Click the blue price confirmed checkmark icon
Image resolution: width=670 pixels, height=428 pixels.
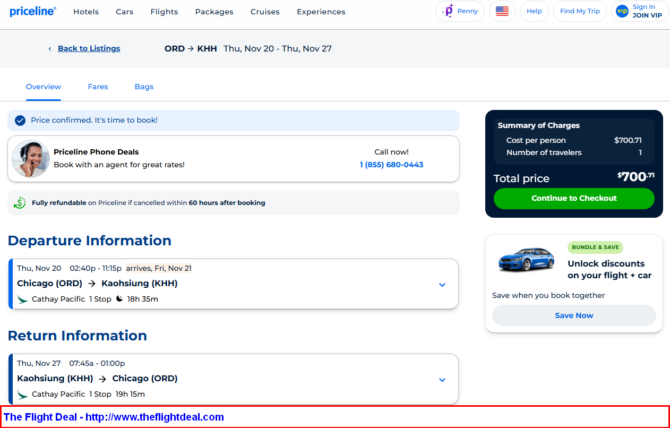(x=20, y=120)
